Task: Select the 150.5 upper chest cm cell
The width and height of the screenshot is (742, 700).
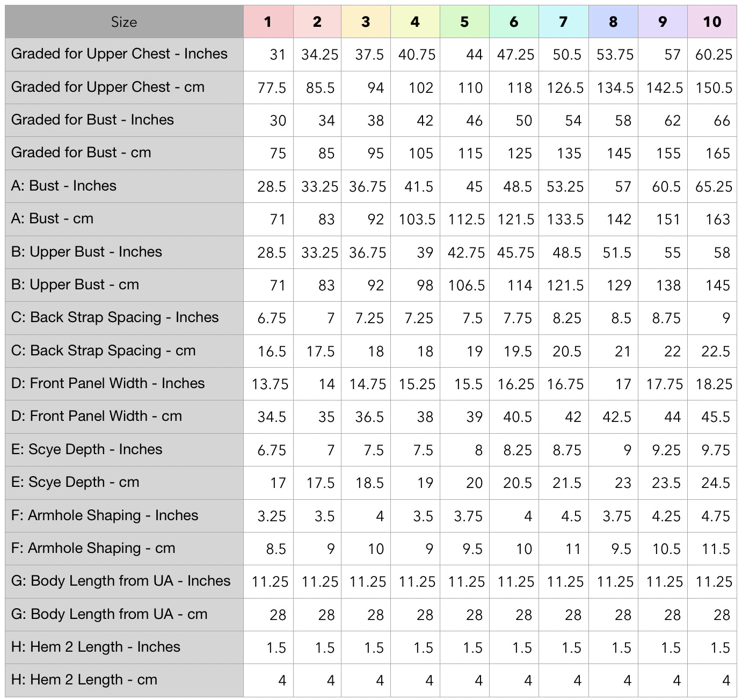Action: pyautogui.click(x=714, y=88)
